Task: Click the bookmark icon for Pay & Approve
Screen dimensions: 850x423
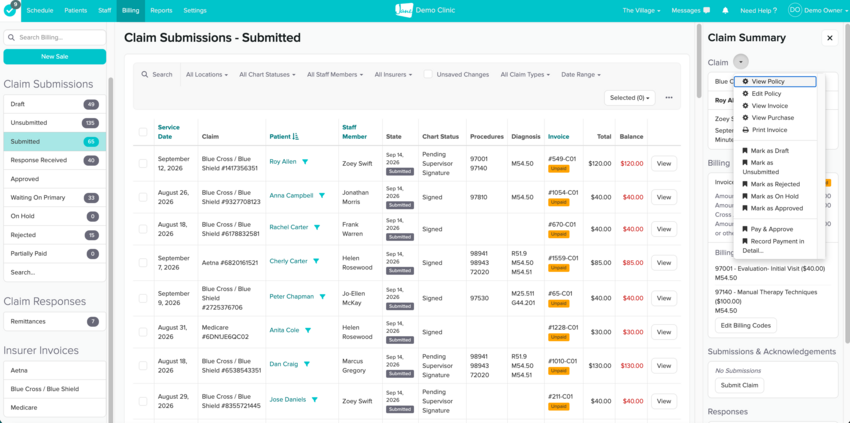Action: tap(745, 229)
